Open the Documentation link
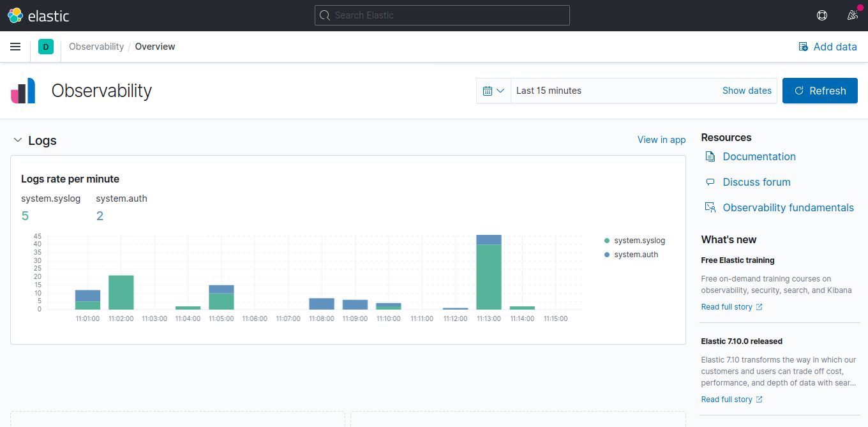Viewport: 868px width, 427px height. (x=759, y=156)
